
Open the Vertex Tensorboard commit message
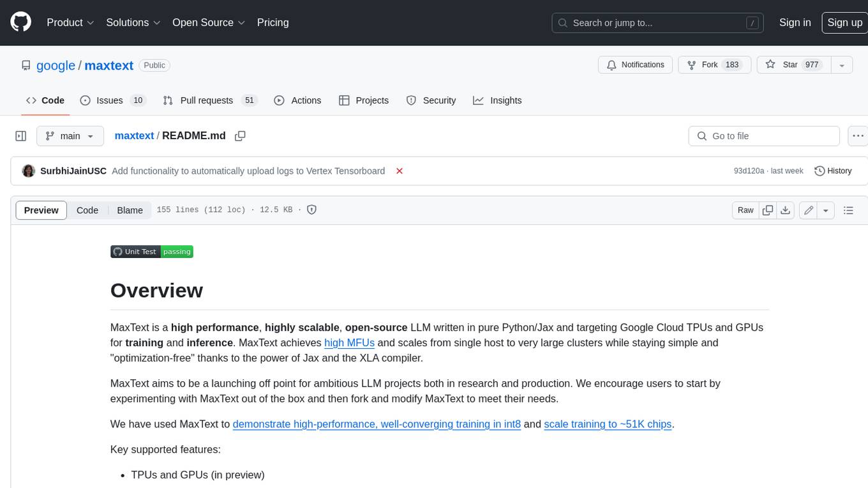(x=248, y=171)
